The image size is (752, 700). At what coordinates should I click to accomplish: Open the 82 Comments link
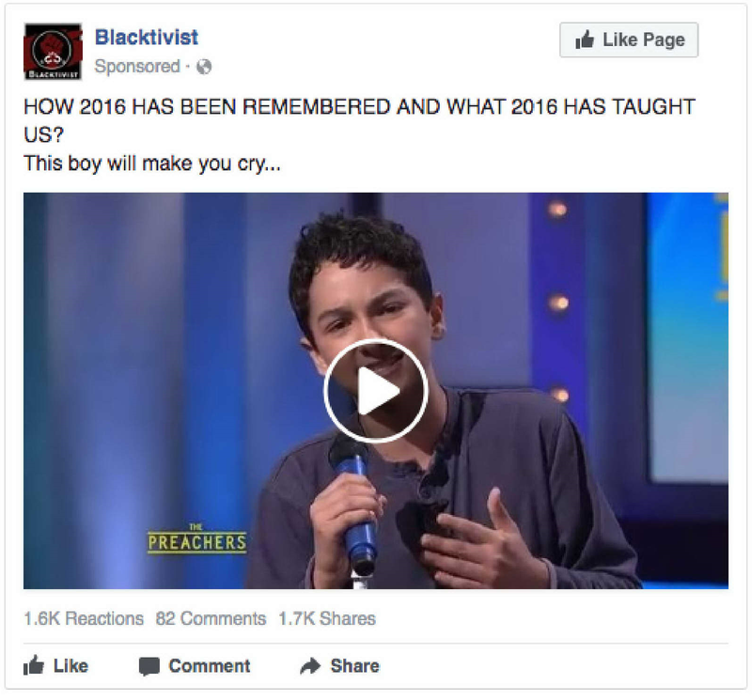coord(211,618)
